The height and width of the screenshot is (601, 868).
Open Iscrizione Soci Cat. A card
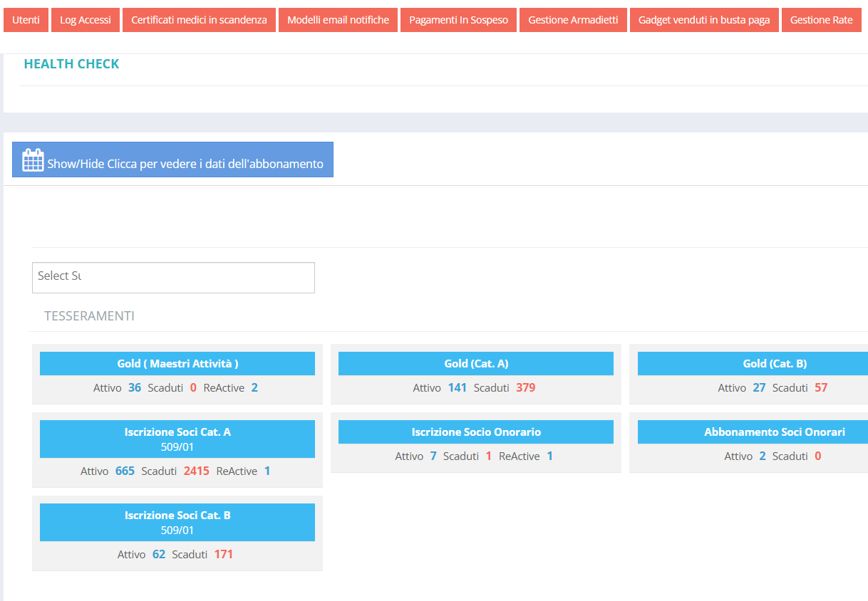point(177,439)
